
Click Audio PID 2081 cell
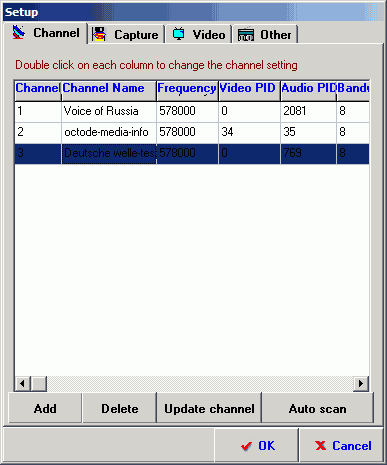[308, 111]
